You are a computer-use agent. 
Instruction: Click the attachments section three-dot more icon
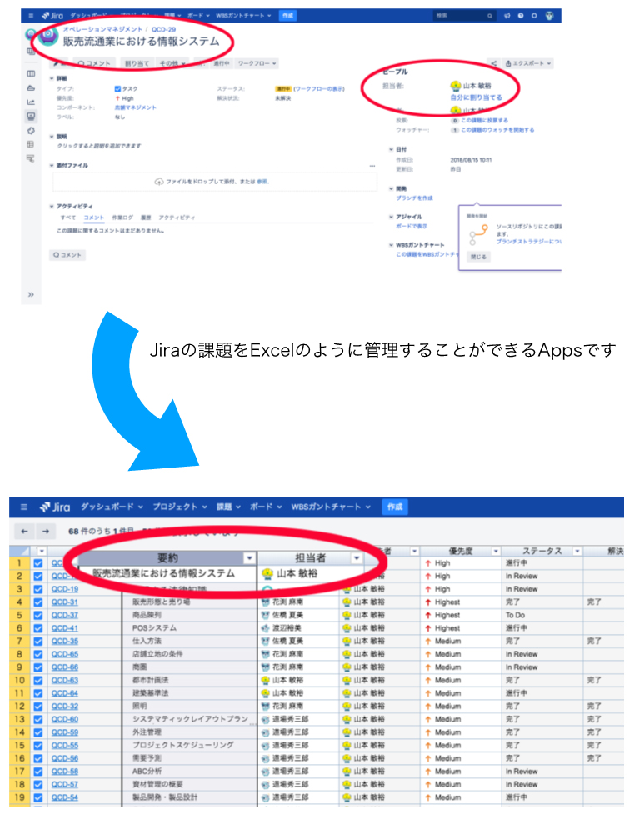[x=372, y=165]
